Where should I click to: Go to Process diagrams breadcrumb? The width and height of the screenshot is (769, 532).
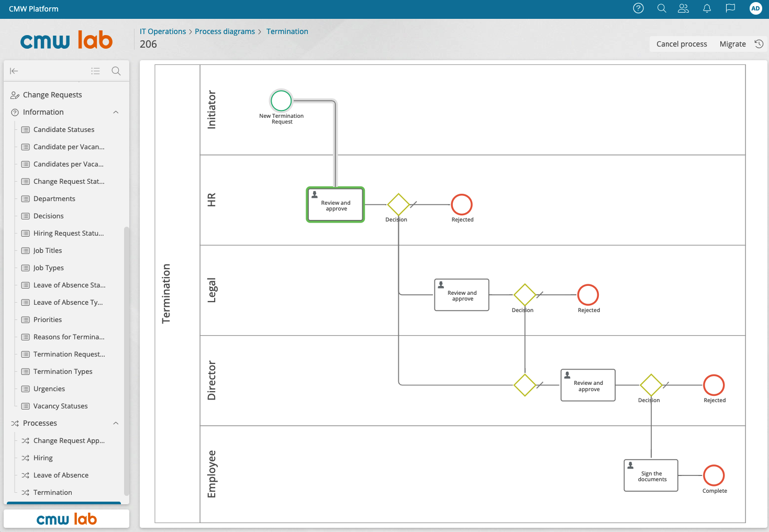pos(225,31)
